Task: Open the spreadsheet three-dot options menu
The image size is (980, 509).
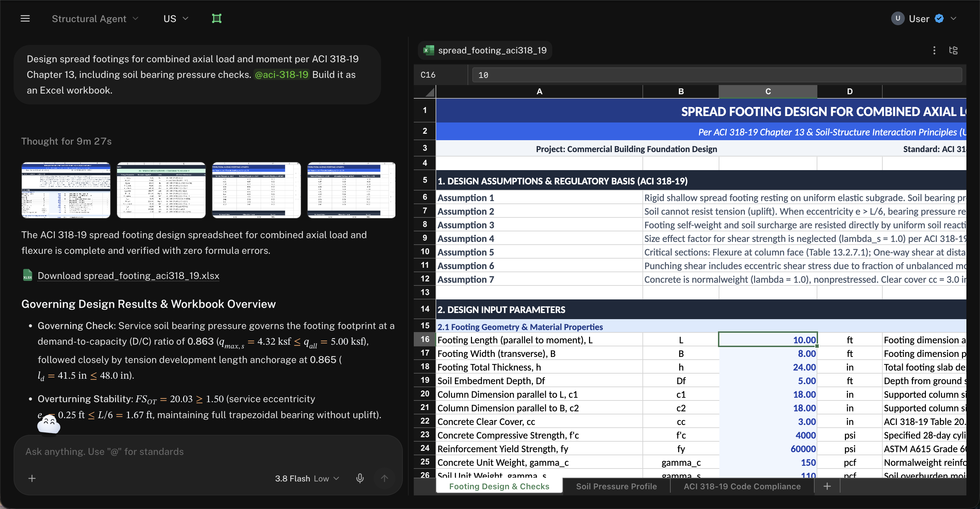Action: pos(934,50)
